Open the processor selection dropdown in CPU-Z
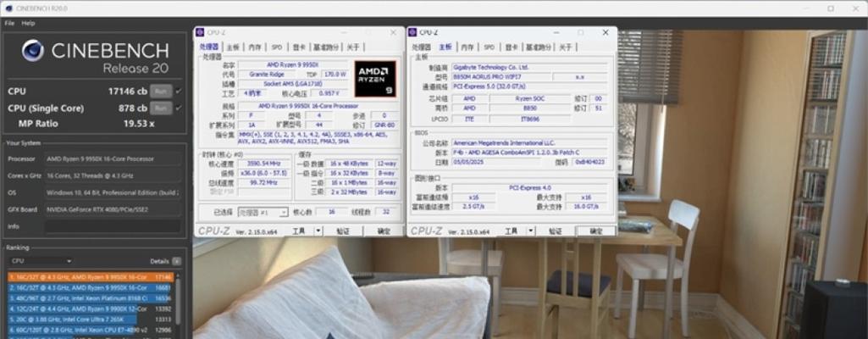Image resolution: width=868 pixels, height=339 pixels. coord(263,212)
